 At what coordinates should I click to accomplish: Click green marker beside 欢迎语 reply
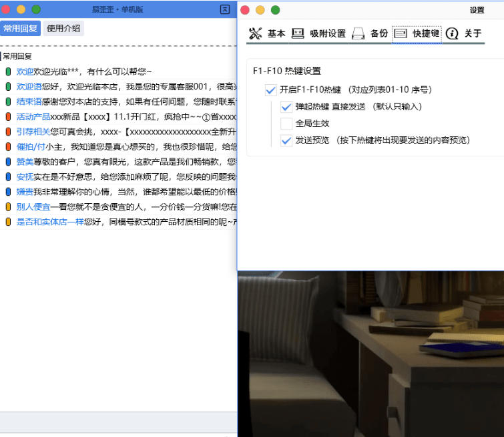(x=9, y=87)
